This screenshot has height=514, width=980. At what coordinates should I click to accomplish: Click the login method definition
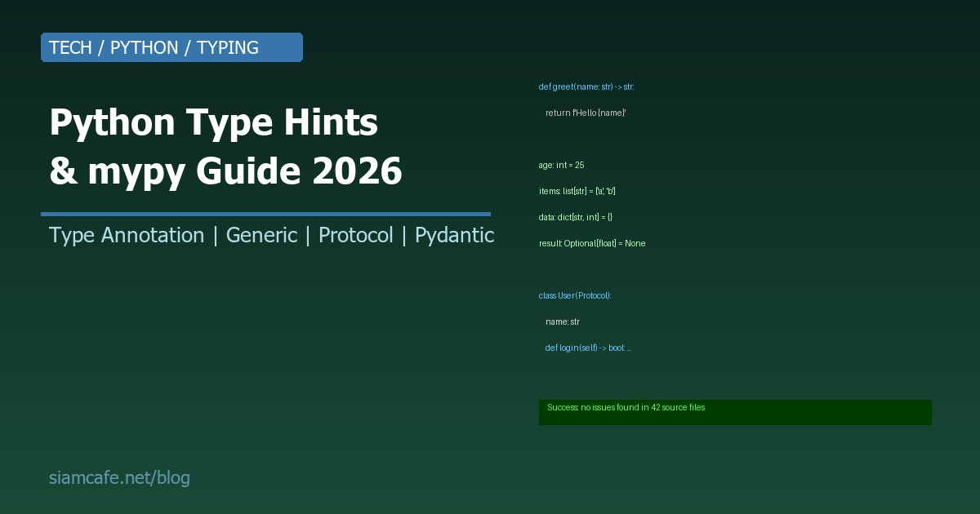588,348
